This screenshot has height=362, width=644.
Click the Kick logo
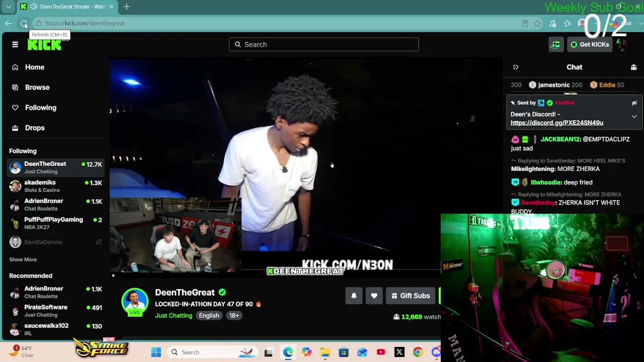tap(44, 45)
